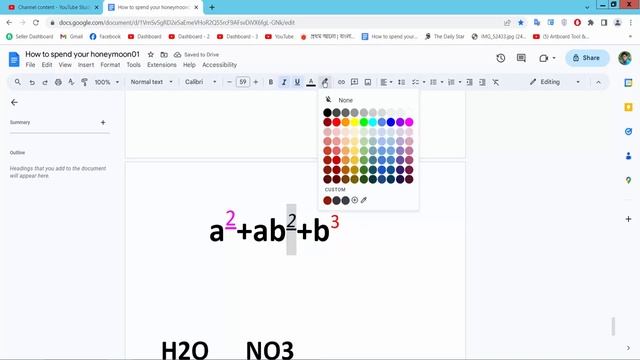Insert a link
The image size is (640, 360).
pos(341,82)
